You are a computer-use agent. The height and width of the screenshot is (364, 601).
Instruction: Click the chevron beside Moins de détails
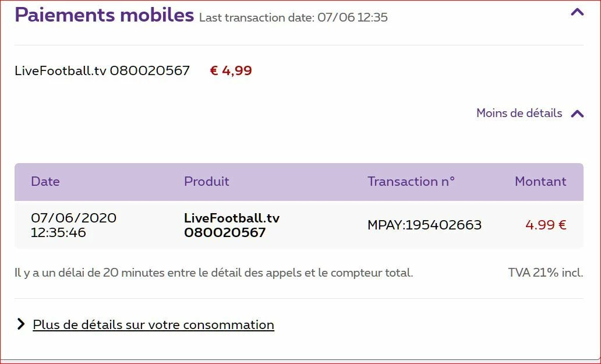point(577,114)
